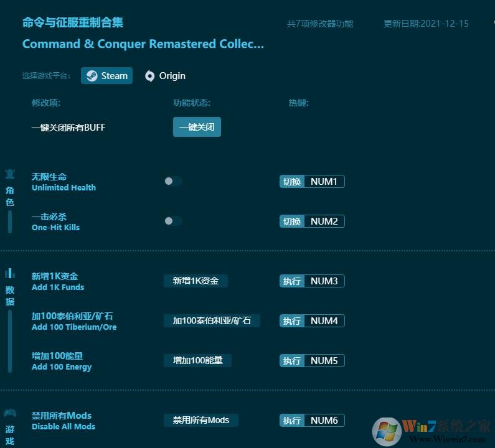Click the Add 1K Funds label
This screenshot has height=448, width=495.
pos(58,287)
